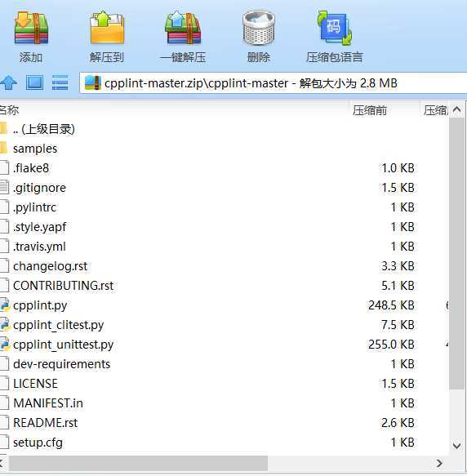Select the cpplint_clitest.py file name
This screenshot has width=467, height=476.
click(x=58, y=325)
